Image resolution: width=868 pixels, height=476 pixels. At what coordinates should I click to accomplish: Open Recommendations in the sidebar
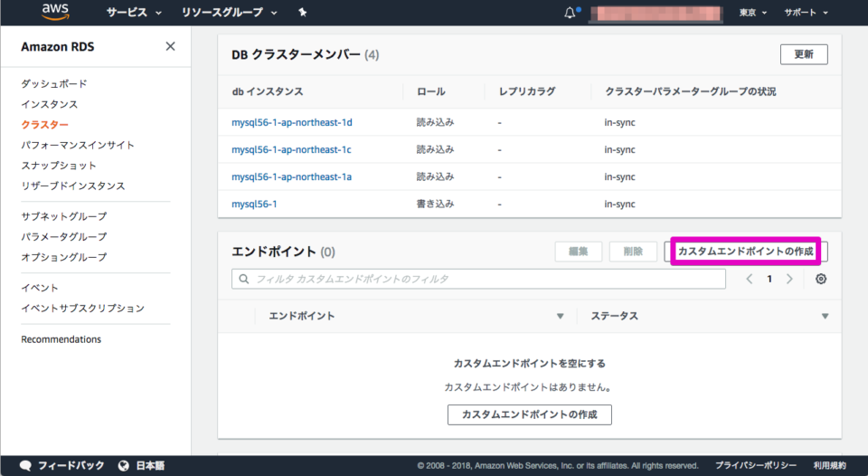tap(61, 339)
